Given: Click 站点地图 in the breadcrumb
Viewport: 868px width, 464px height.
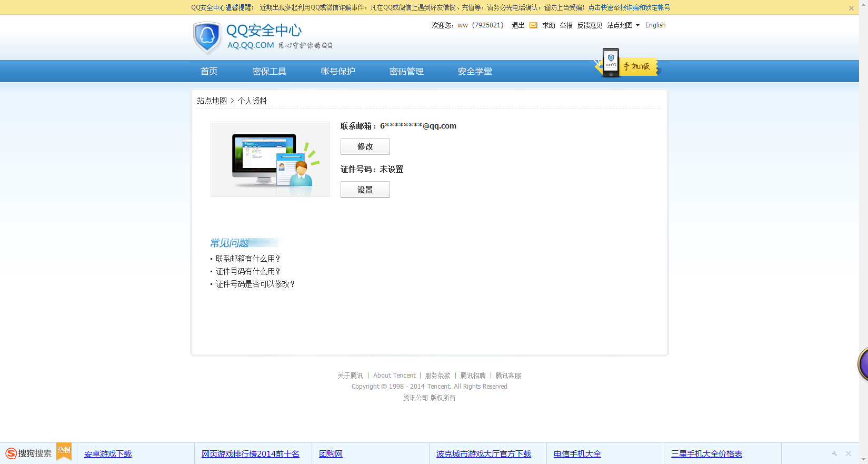Looking at the screenshot, I should pos(212,101).
